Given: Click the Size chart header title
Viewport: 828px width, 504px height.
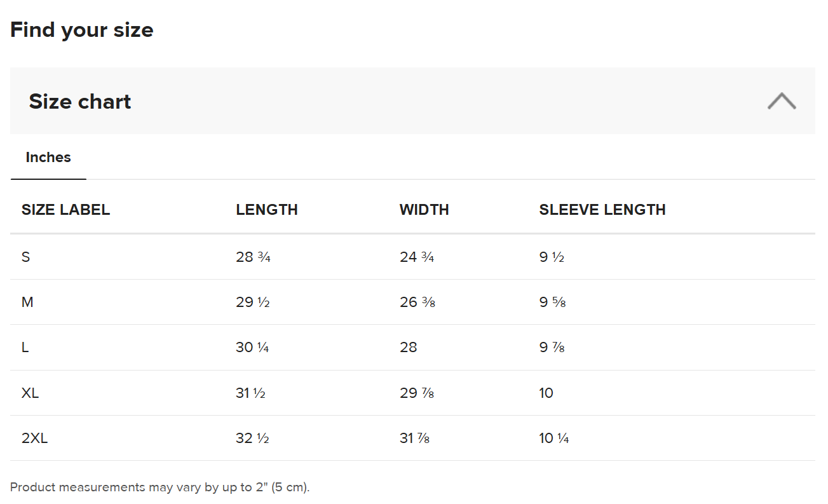Looking at the screenshot, I should 80,102.
